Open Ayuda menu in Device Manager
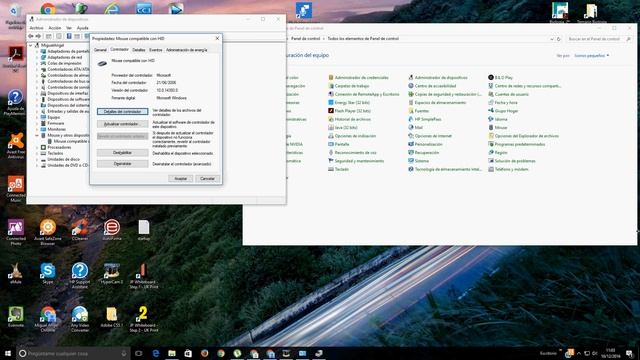640x360 pixels. (x=82, y=28)
